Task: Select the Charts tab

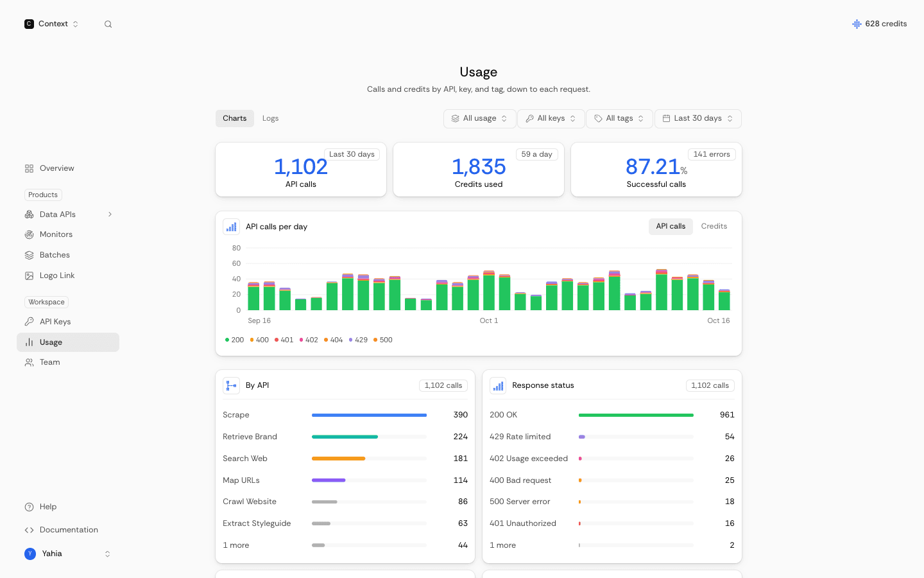Action: (x=235, y=118)
